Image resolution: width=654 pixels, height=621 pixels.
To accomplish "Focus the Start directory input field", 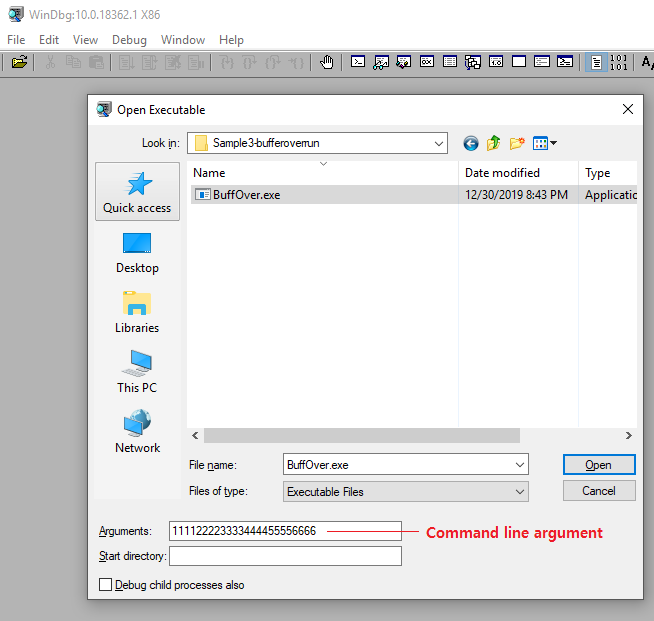I will 285,556.
